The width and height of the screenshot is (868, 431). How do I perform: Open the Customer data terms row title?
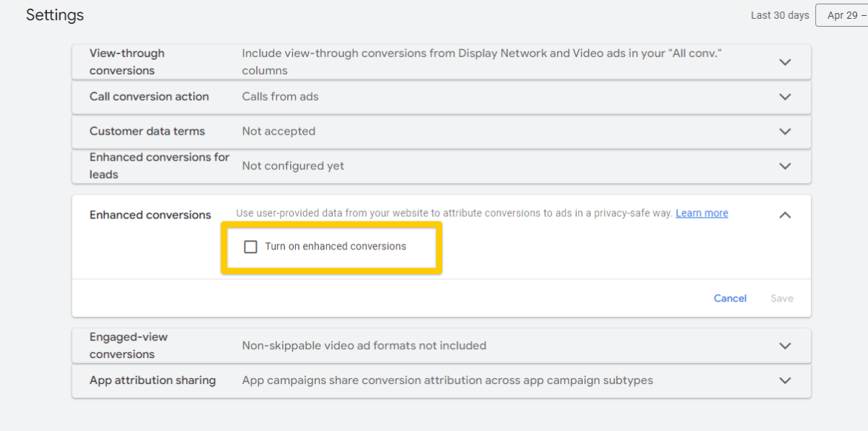click(x=148, y=132)
